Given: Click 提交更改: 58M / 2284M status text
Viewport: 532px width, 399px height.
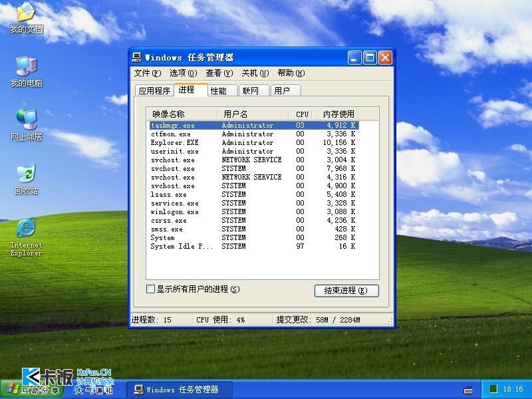Looking at the screenshot, I should tap(318, 320).
